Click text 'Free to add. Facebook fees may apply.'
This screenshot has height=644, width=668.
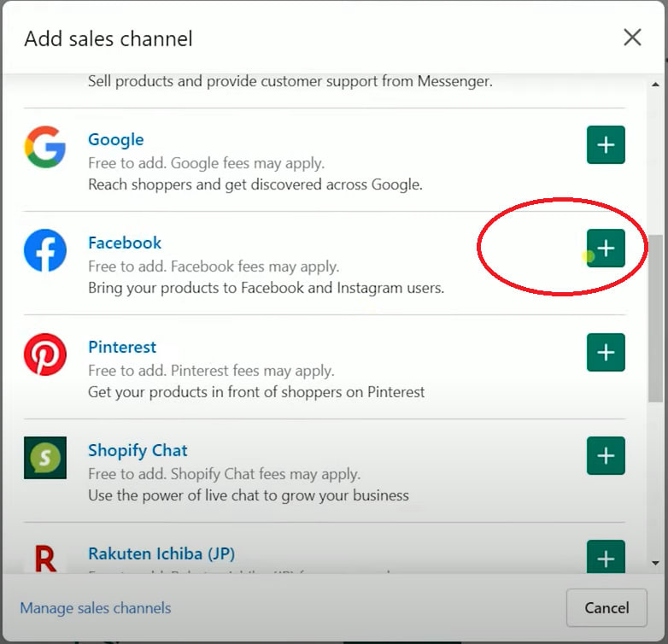(214, 266)
